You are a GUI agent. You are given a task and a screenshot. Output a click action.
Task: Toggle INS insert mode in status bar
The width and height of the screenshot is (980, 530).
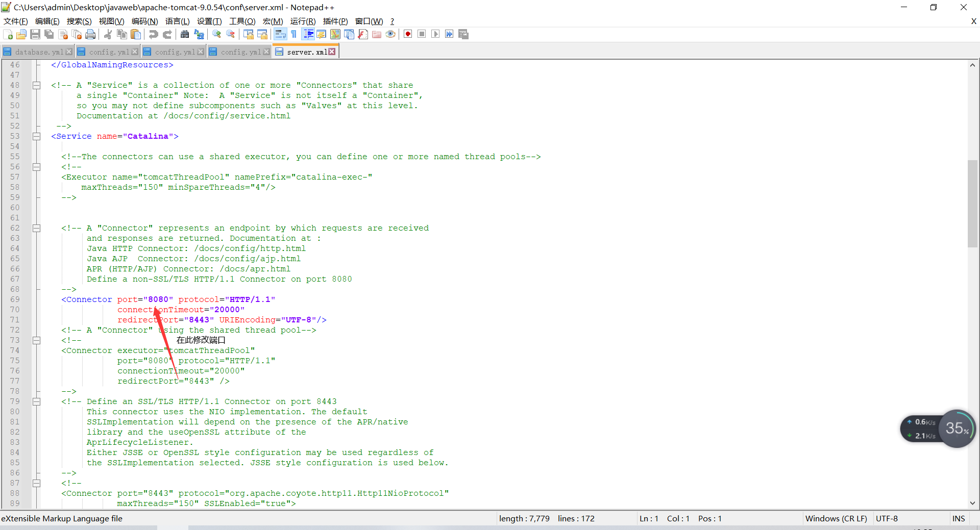coord(959,518)
